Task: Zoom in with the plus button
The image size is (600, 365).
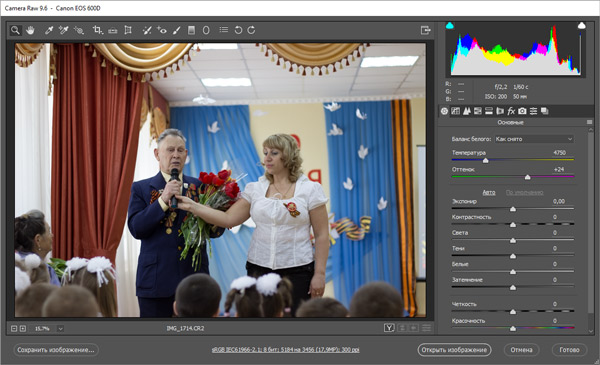Action: pyautogui.click(x=23, y=328)
